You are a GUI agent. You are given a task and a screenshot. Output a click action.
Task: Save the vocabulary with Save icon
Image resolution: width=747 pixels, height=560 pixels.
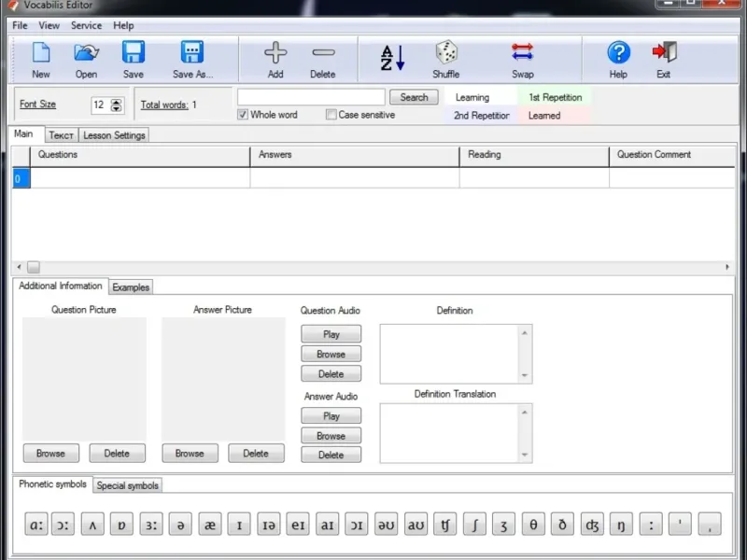click(x=133, y=60)
